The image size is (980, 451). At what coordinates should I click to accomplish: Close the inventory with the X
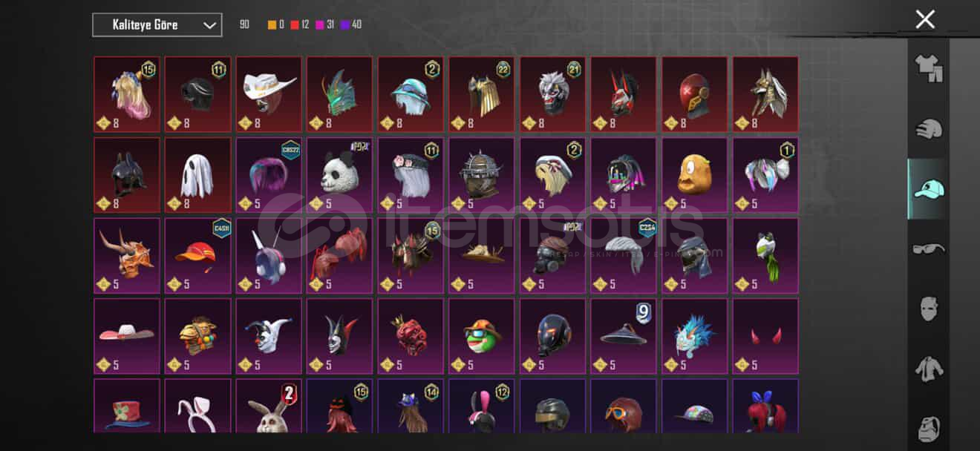pyautogui.click(x=925, y=19)
